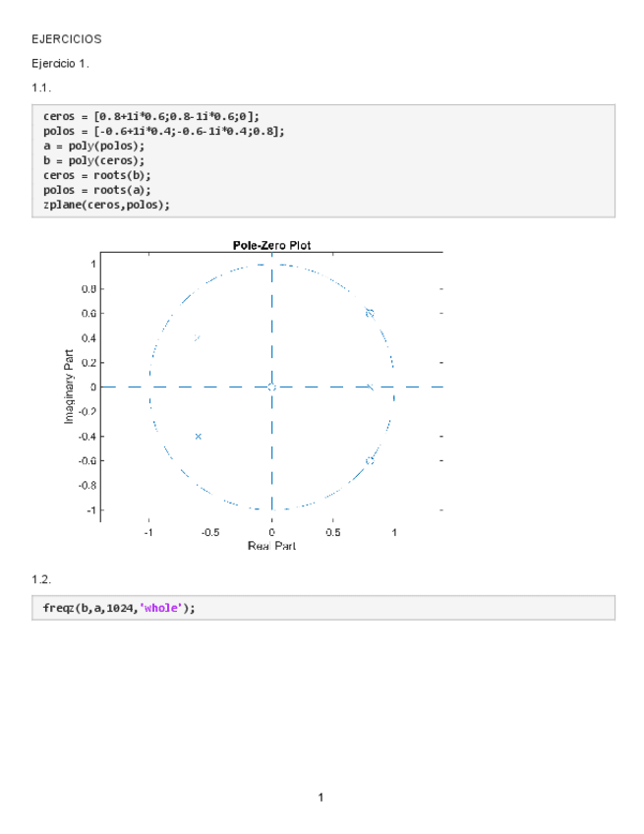Click the pole marker in the lower-left quadrant

pos(198,436)
